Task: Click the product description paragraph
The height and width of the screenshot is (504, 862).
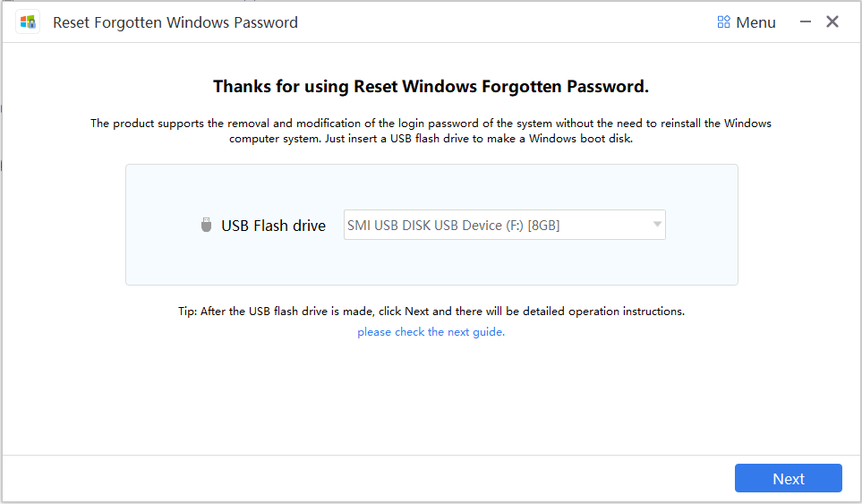Action: 431,131
